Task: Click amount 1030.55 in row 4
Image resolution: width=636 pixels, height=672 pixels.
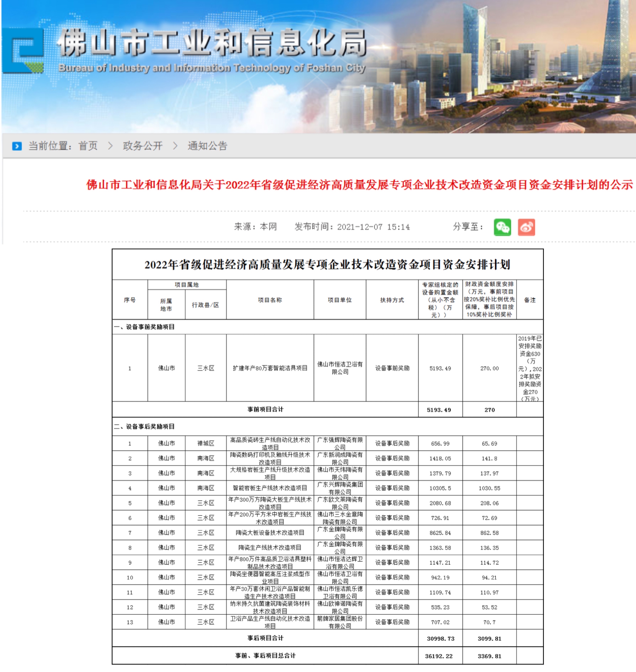Action: point(490,488)
